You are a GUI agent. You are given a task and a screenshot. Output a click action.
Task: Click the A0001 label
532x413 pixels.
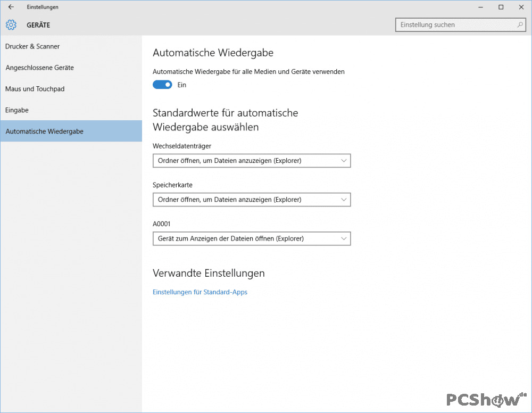coord(162,224)
